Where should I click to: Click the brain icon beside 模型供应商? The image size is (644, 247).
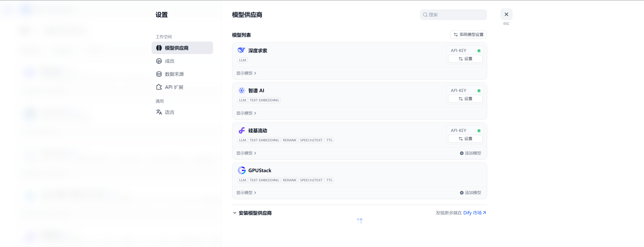tap(159, 48)
